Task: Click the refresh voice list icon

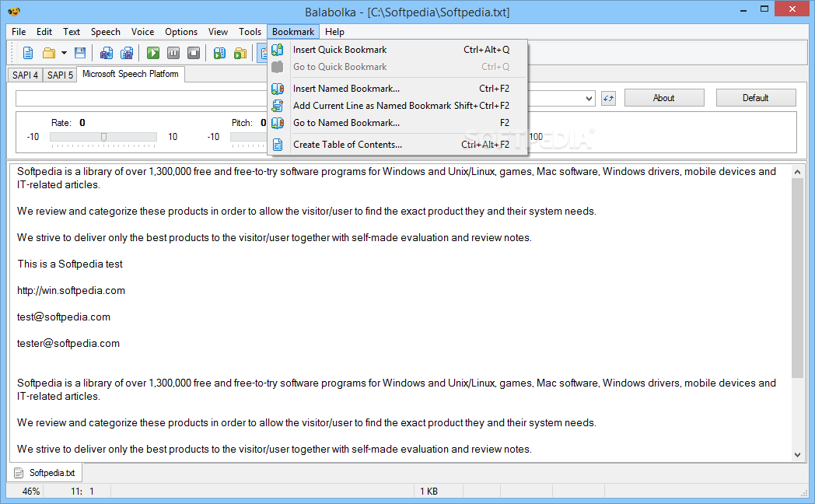Action: 608,98
